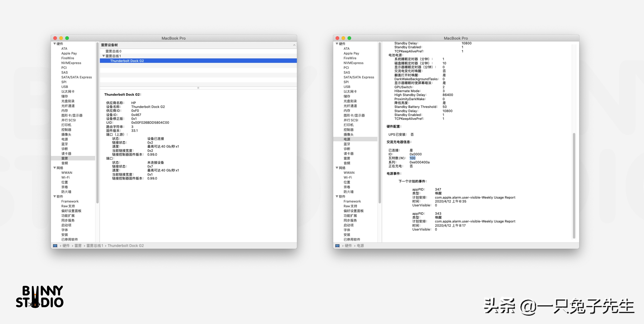Click the highlighted wattage value 100

coord(412,158)
